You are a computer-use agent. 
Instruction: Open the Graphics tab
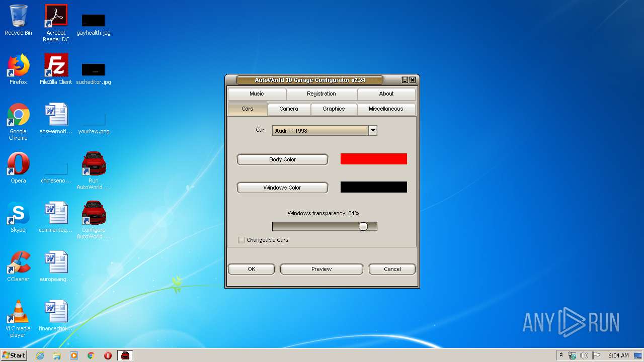334,109
